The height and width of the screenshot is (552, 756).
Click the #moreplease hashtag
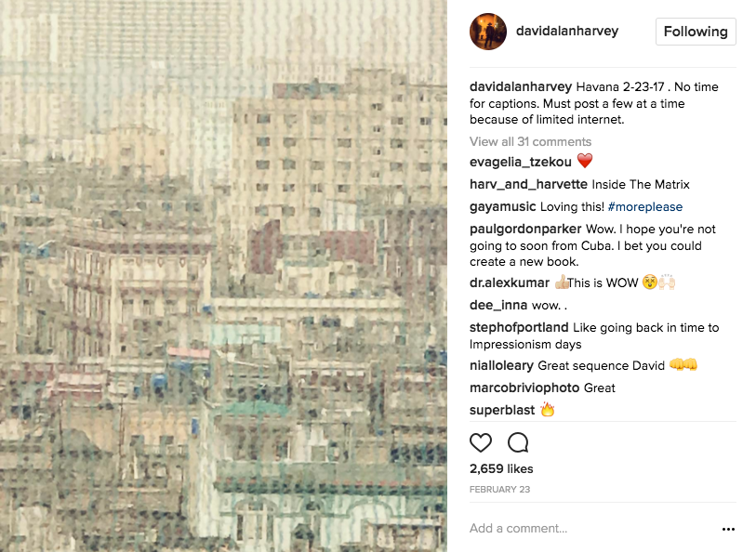point(645,206)
